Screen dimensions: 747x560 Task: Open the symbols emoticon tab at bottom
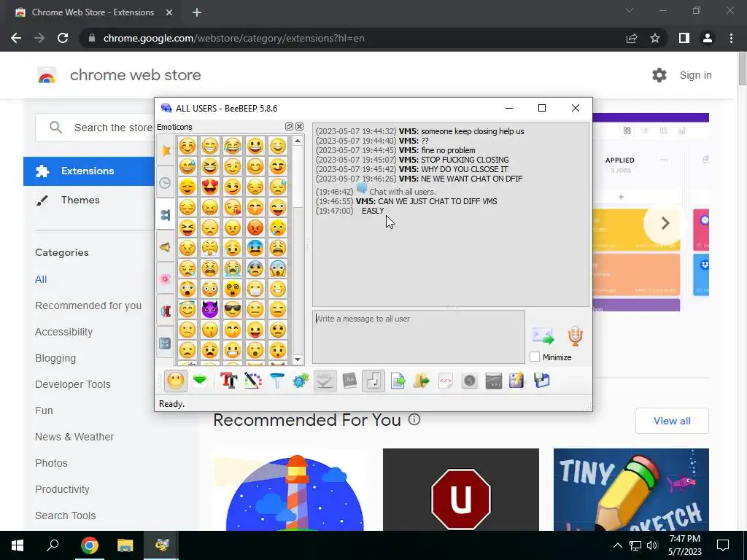[x=166, y=343]
